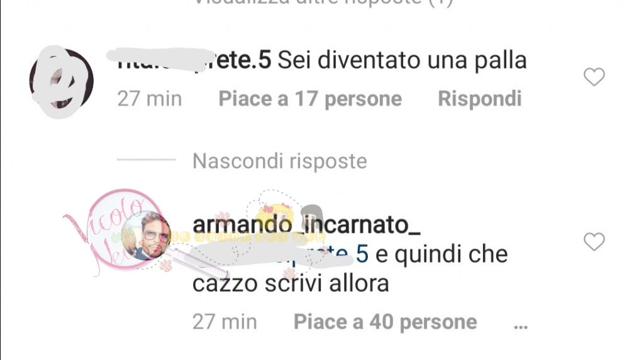Tap the "27 min" timestamp under armando's reply

coord(225,322)
